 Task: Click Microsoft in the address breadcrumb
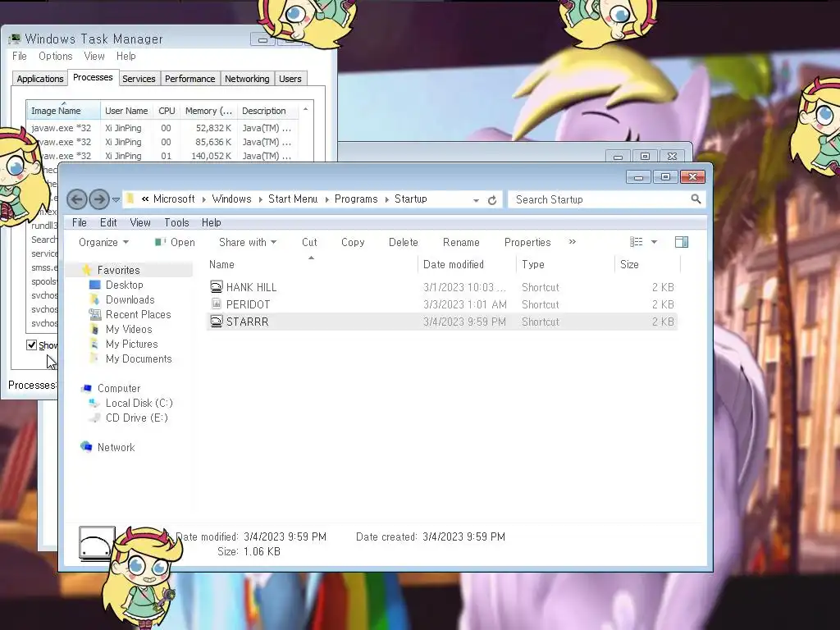click(174, 199)
